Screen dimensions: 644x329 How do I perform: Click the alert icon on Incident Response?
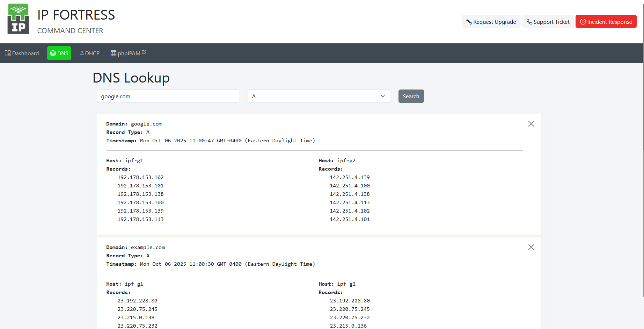click(583, 21)
